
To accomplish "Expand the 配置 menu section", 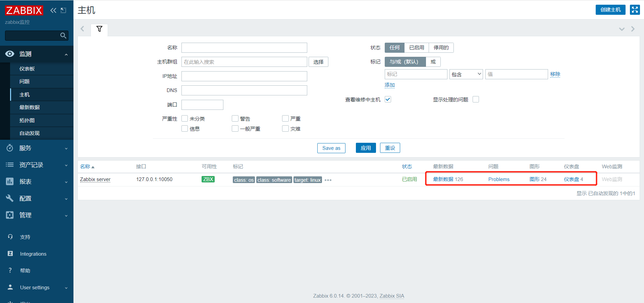I will 66,199.
